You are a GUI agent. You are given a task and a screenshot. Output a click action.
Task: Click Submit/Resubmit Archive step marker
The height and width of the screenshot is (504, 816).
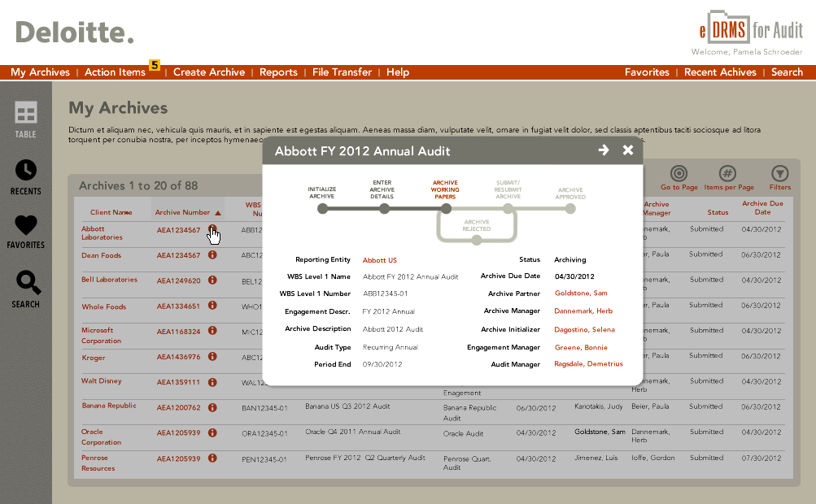508,209
